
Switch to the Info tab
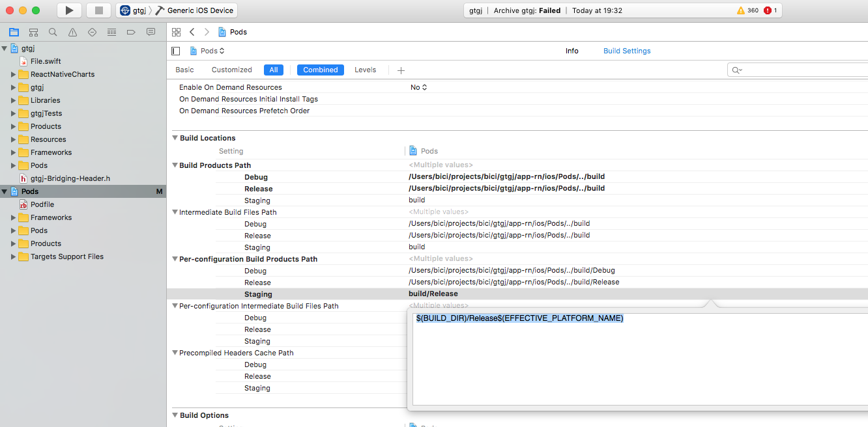[x=571, y=51]
